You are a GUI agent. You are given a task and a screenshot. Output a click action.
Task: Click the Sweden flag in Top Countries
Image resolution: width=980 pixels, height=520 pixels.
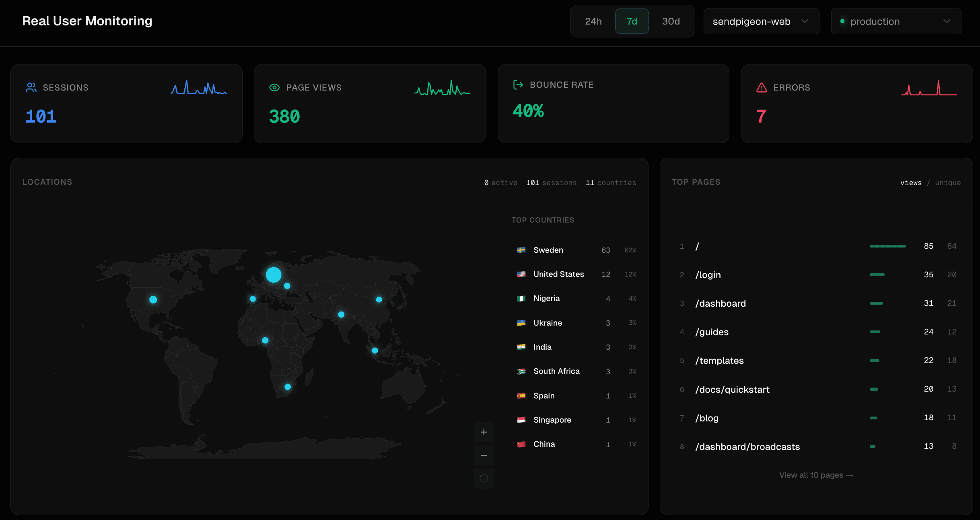tap(521, 250)
